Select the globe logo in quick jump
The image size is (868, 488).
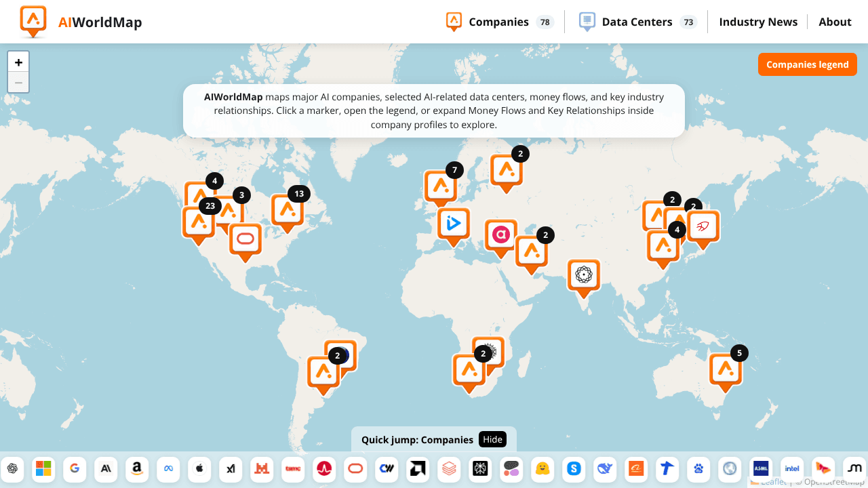[730, 468]
